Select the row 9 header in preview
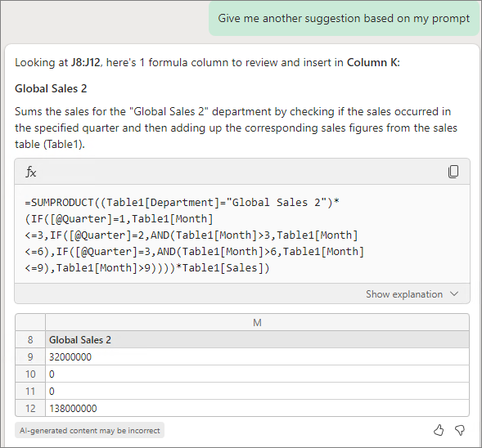This screenshot has height=448, width=482. (x=30, y=356)
